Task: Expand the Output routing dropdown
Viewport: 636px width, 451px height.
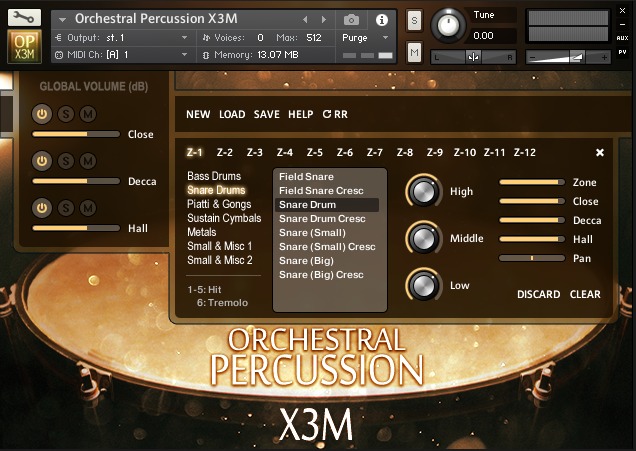Action: click(185, 37)
